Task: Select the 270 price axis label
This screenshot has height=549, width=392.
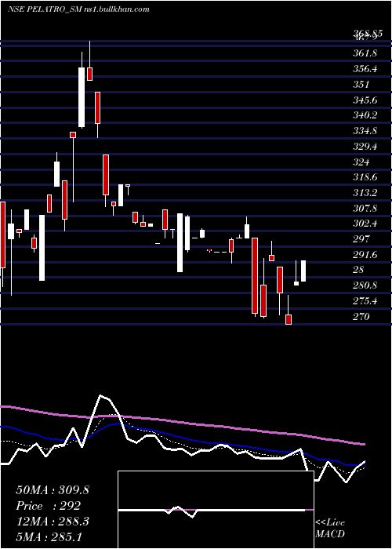Action: [361, 317]
